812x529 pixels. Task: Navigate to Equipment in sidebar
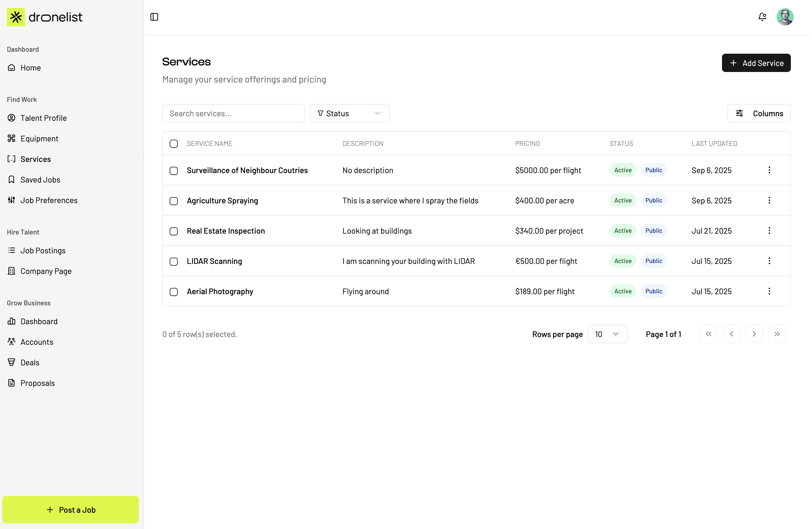(39, 139)
